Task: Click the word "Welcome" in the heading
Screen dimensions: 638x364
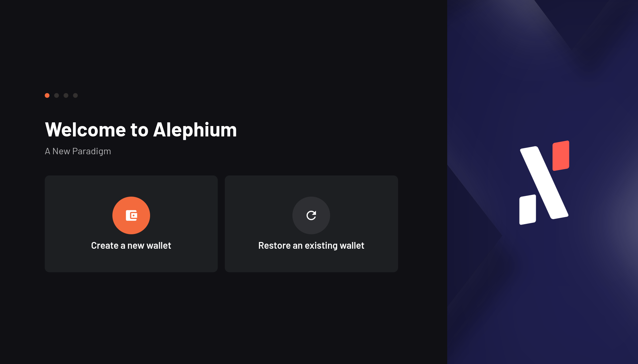Action: click(85, 130)
